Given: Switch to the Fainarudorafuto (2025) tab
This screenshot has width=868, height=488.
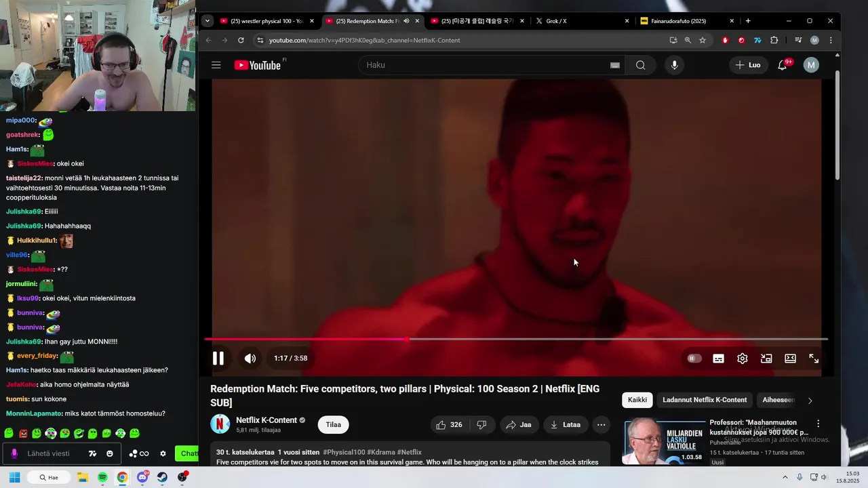Looking at the screenshot, I should click(678, 21).
